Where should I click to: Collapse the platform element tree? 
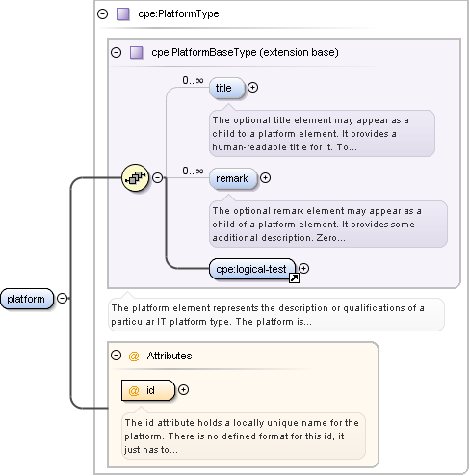click(x=63, y=299)
